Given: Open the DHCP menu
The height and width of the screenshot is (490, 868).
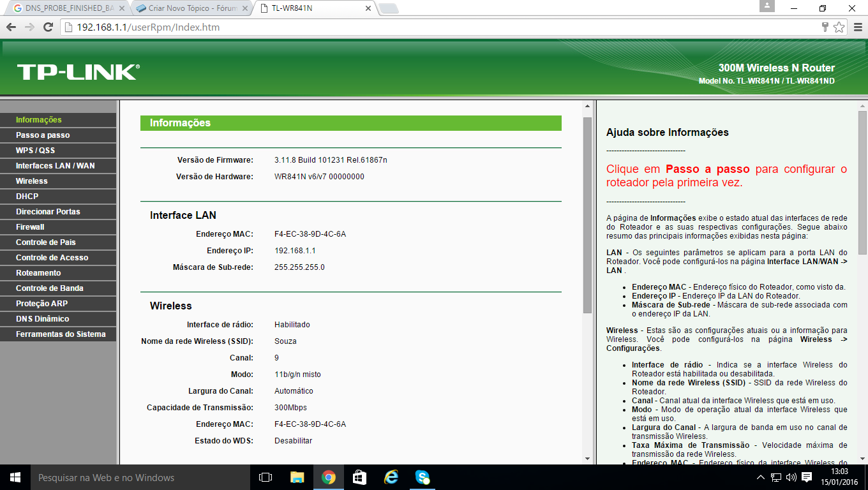Looking at the screenshot, I should 58,197.
